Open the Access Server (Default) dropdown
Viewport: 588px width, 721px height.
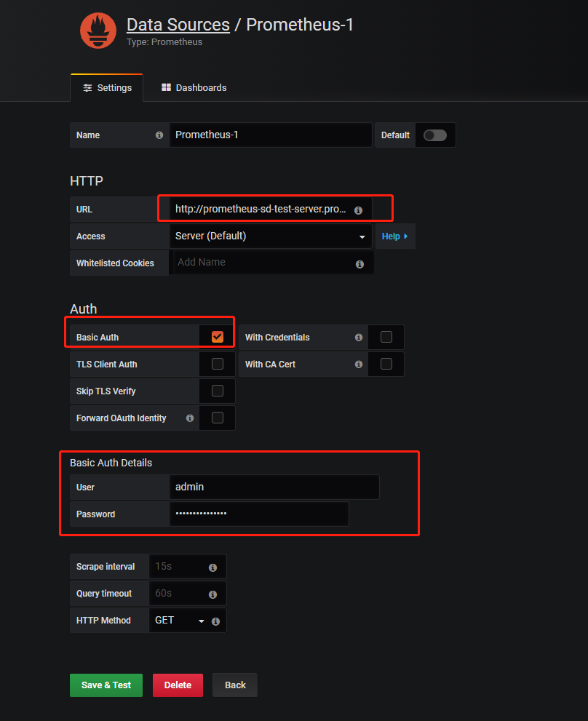[270, 236]
